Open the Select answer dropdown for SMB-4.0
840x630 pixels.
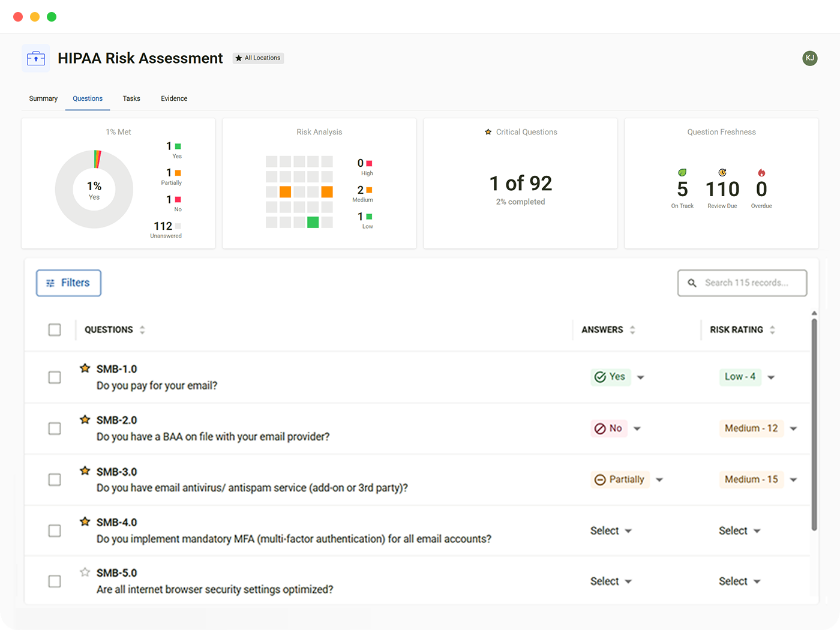(611, 531)
